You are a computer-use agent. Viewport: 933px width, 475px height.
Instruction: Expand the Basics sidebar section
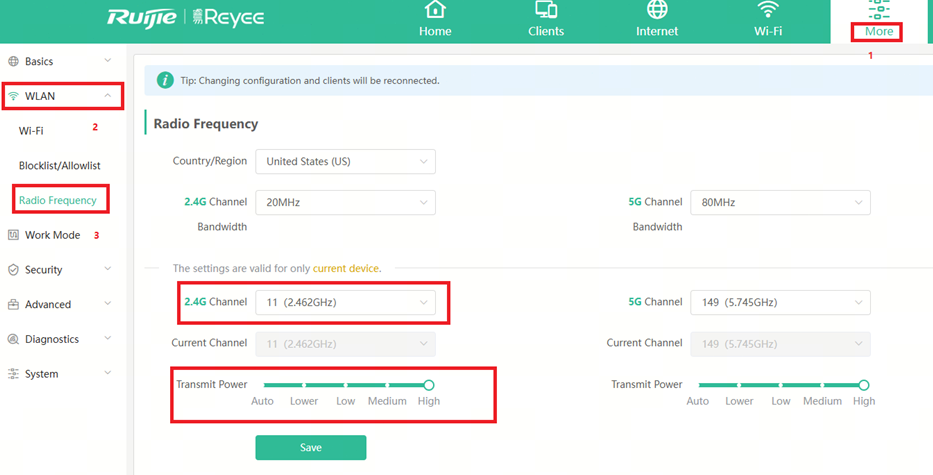[60, 61]
